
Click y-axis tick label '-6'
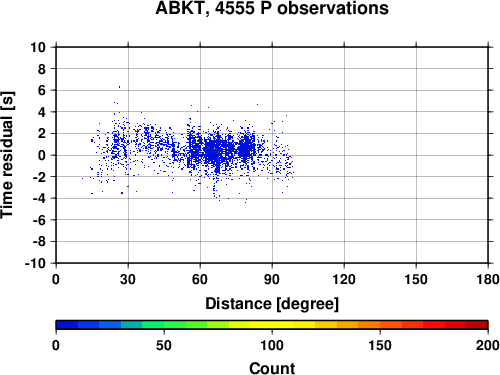(39, 220)
